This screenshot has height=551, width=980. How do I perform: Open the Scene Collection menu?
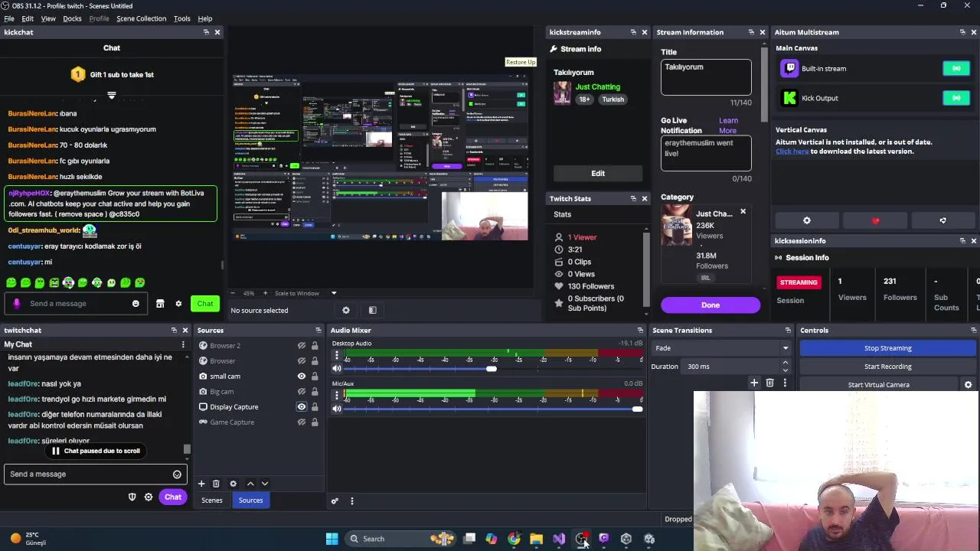(141, 18)
